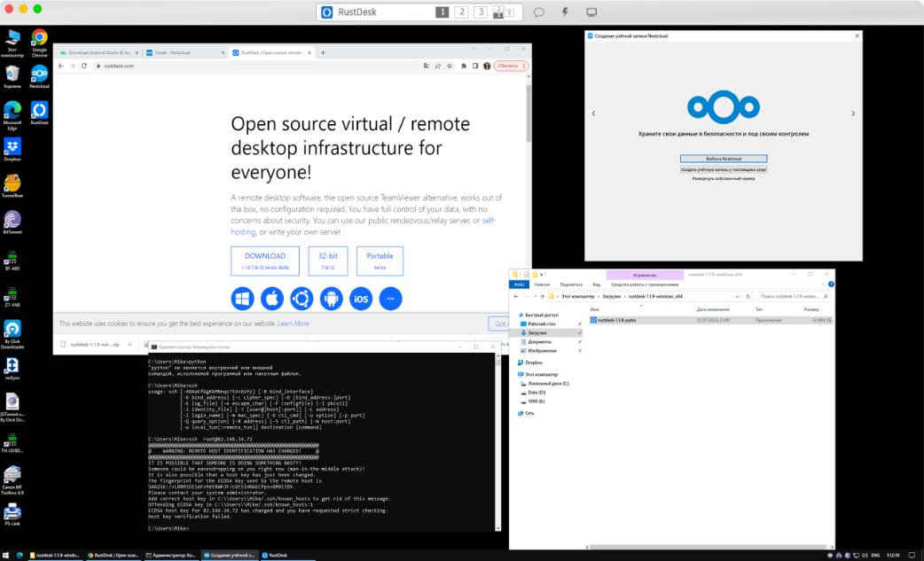Switch to remote display 2

click(461, 12)
